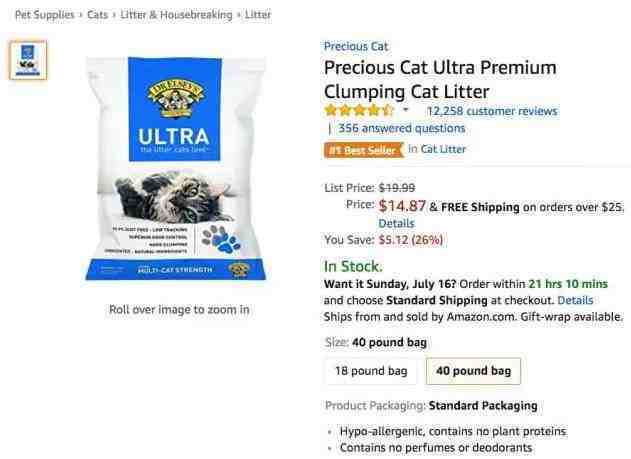Click the product title text
Image resolution: width=631 pixels, height=459 pixels.
(440, 80)
